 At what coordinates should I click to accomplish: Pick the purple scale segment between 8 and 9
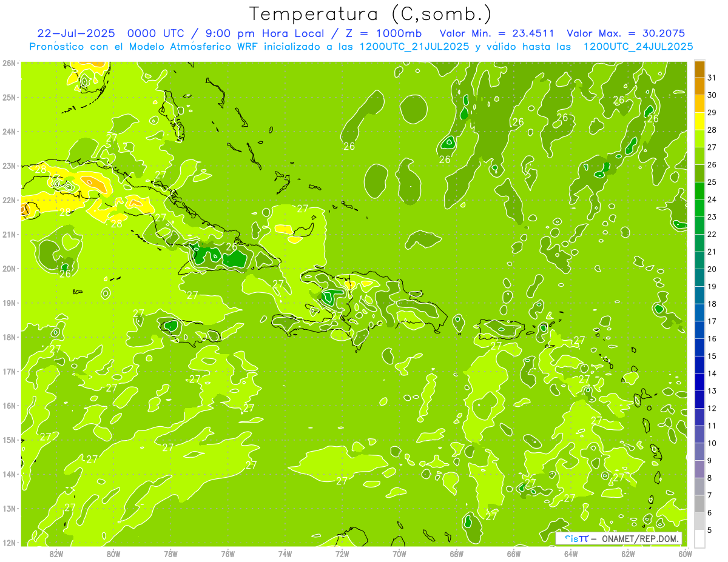coord(699,469)
